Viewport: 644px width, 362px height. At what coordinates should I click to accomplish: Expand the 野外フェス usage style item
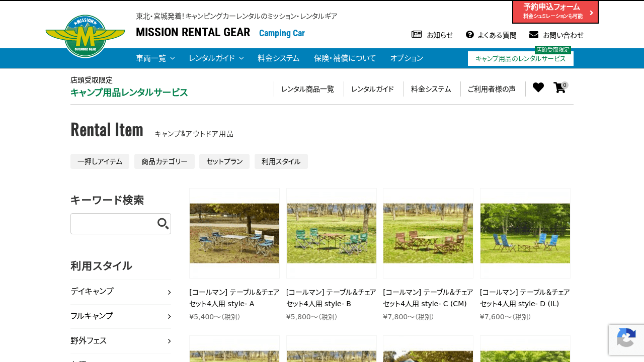pyautogui.click(x=121, y=341)
